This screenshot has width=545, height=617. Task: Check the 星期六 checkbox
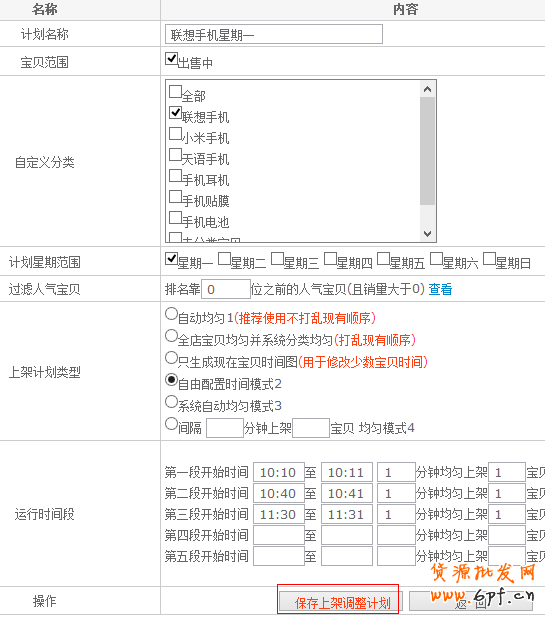436,259
